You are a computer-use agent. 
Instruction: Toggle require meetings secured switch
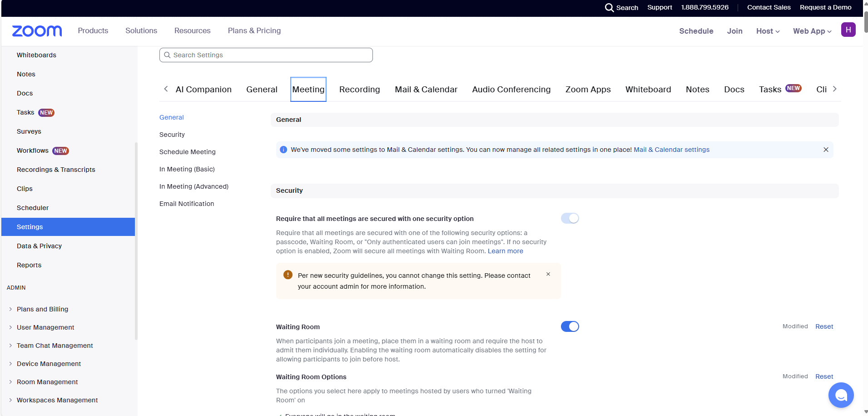[x=570, y=218]
